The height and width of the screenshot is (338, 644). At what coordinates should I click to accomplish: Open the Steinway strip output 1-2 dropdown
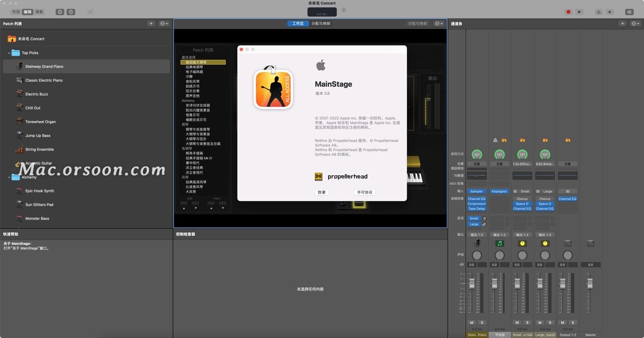pos(476,235)
